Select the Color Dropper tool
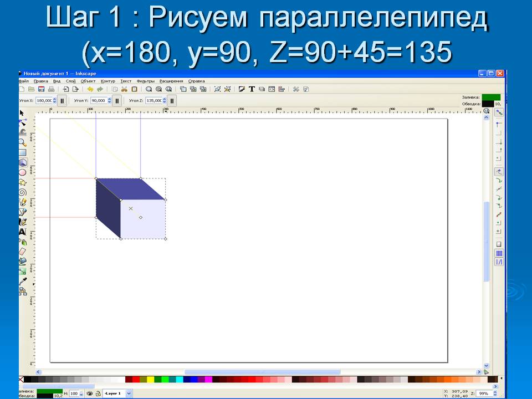 click(x=23, y=280)
